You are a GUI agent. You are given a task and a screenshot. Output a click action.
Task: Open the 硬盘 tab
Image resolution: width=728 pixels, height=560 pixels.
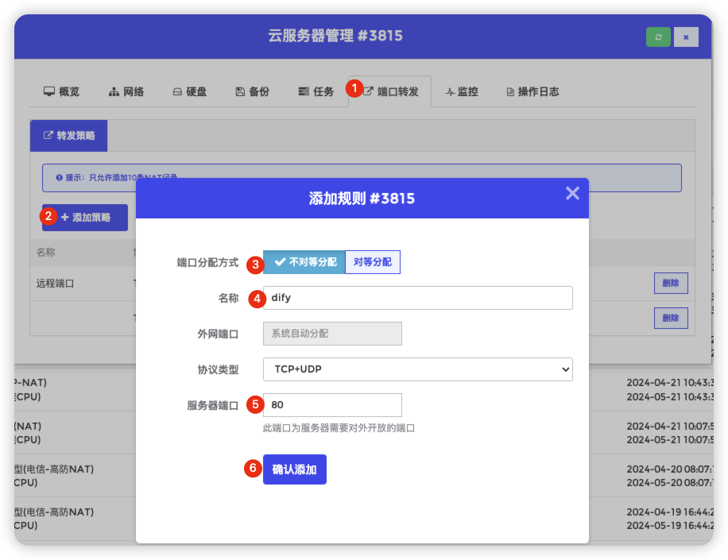(189, 91)
